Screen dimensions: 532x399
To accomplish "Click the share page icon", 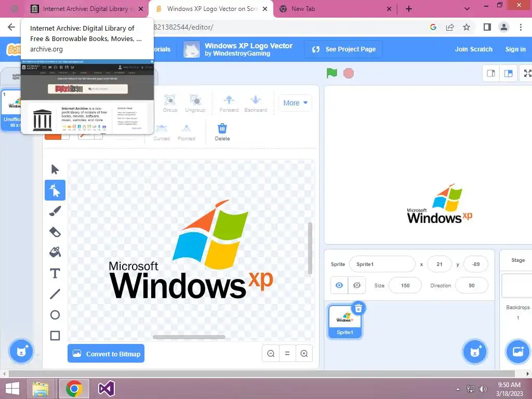I will pos(450,27).
